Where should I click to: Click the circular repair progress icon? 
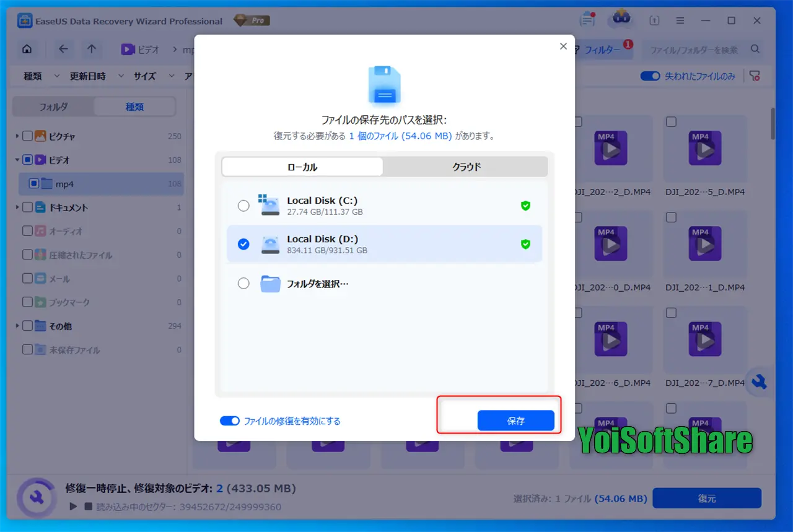point(36,497)
